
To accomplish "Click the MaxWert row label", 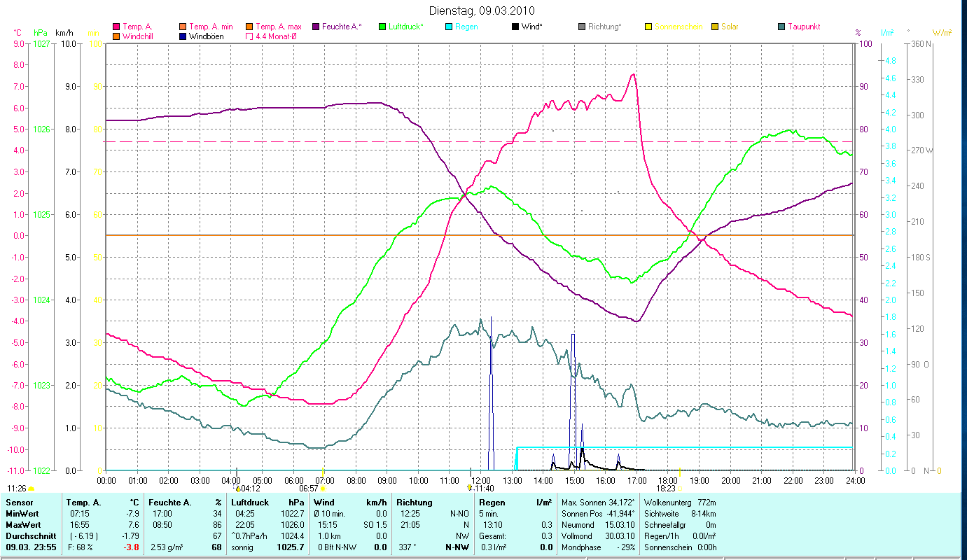I will [x=24, y=525].
